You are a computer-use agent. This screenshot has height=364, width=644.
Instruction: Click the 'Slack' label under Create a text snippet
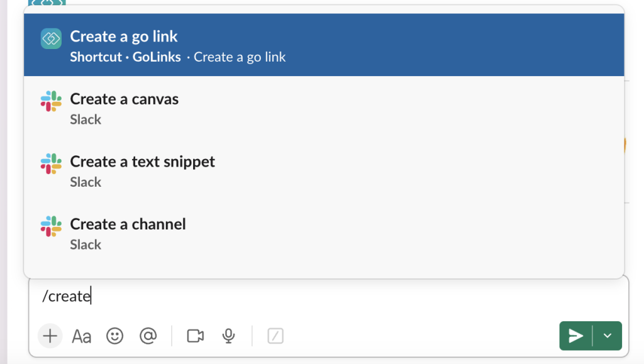click(x=86, y=182)
